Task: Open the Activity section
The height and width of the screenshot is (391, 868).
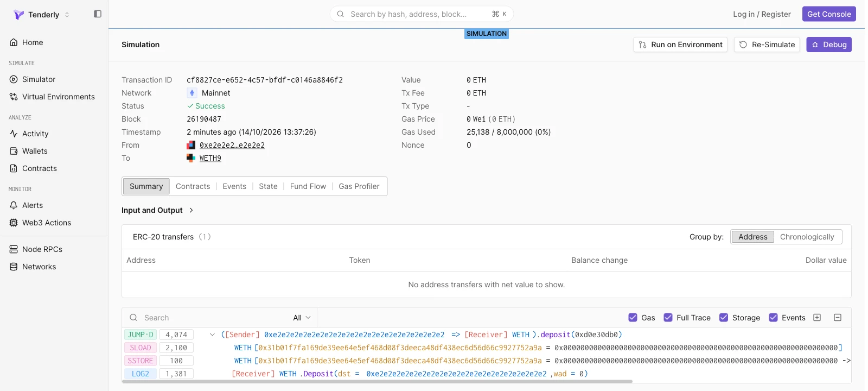Action: coord(35,134)
